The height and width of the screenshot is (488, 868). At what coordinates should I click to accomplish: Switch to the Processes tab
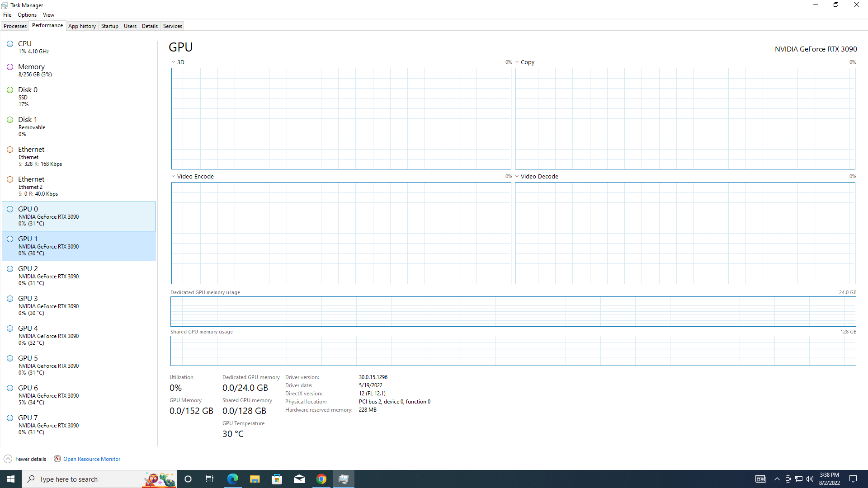pos(15,26)
